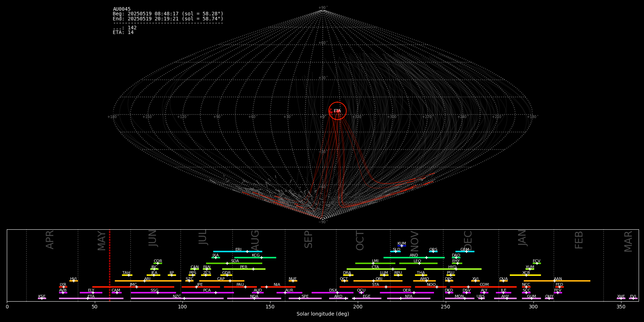The width and height of the screenshot is (644, 322).
Task: Click the NDA shower label
Action: pos(254,297)
